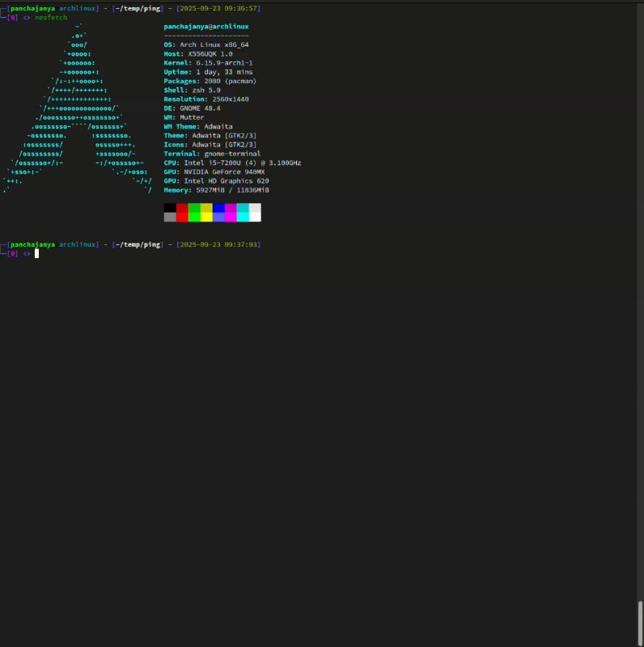Viewport: 644px width, 647px height.
Task: Pick the bright yellow block in bottom palette row
Action: pyautogui.click(x=206, y=217)
